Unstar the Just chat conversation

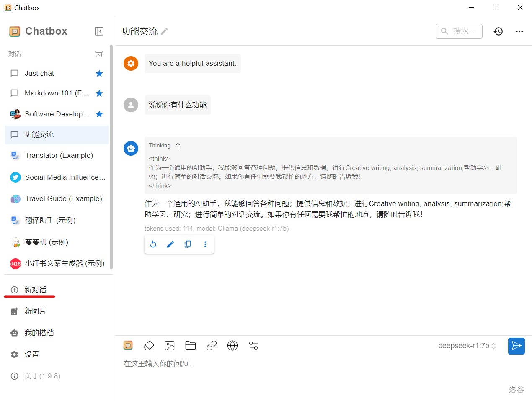coord(99,74)
